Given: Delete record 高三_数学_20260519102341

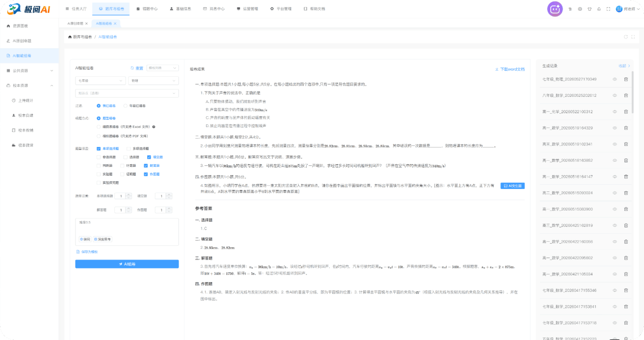Looking at the screenshot, I should pyautogui.click(x=626, y=144).
